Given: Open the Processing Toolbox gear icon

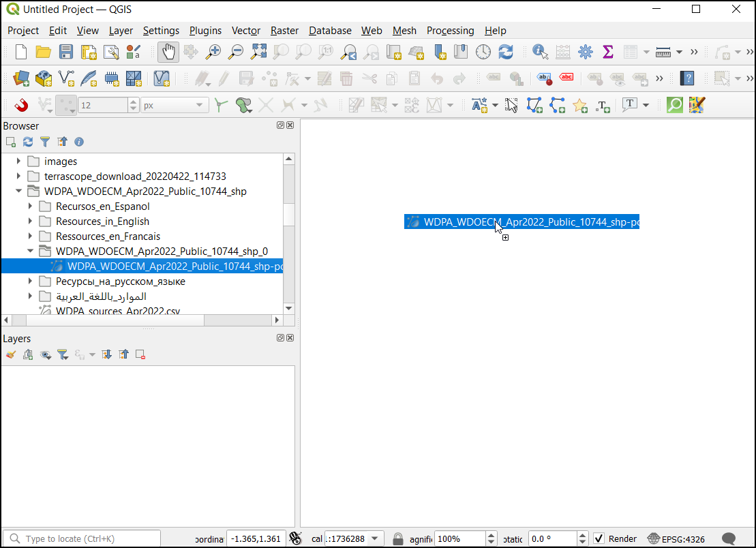Looking at the screenshot, I should [585, 52].
